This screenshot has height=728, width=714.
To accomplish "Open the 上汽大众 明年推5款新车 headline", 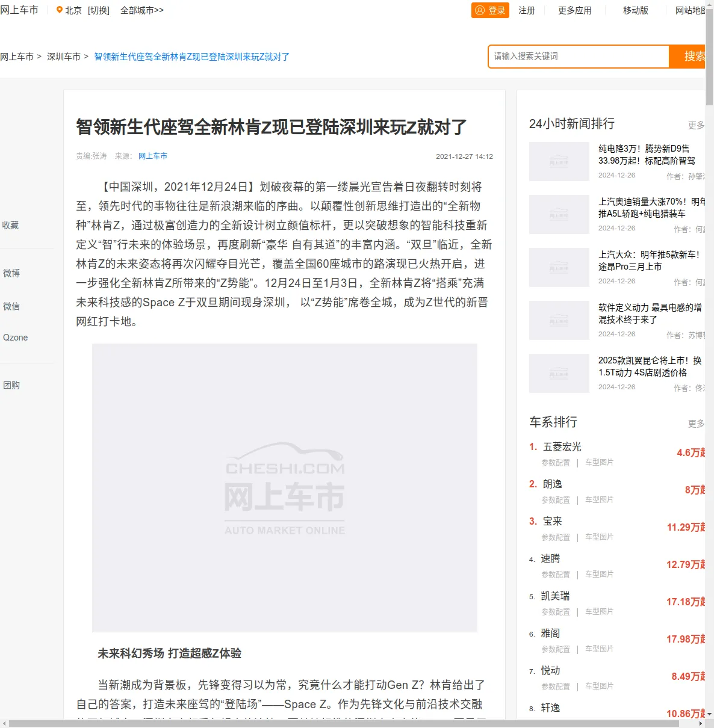I will (649, 261).
